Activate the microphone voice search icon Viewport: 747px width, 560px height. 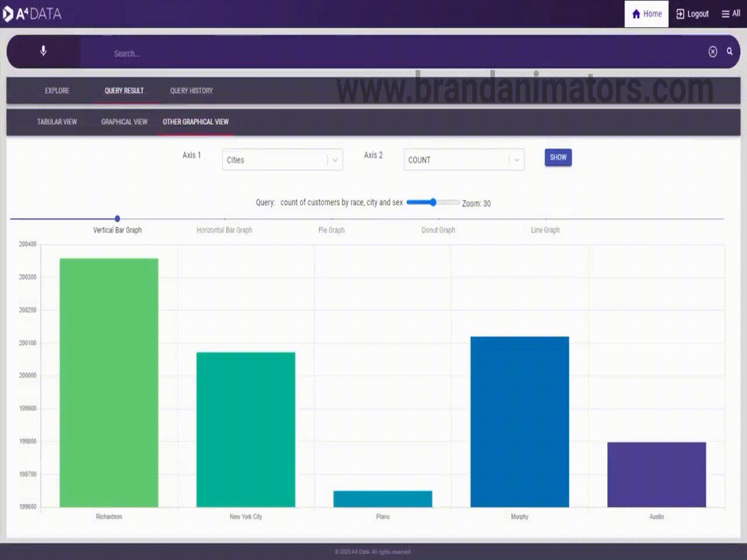click(x=43, y=51)
